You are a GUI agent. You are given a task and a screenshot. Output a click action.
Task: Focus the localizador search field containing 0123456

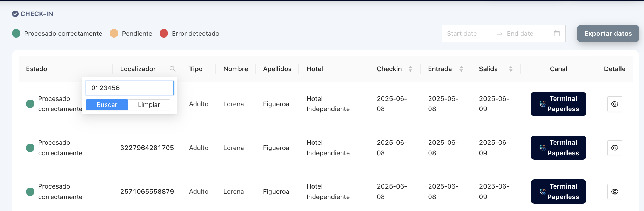130,88
